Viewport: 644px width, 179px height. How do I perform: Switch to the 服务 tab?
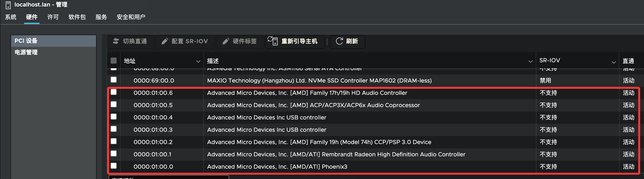click(101, 17)
